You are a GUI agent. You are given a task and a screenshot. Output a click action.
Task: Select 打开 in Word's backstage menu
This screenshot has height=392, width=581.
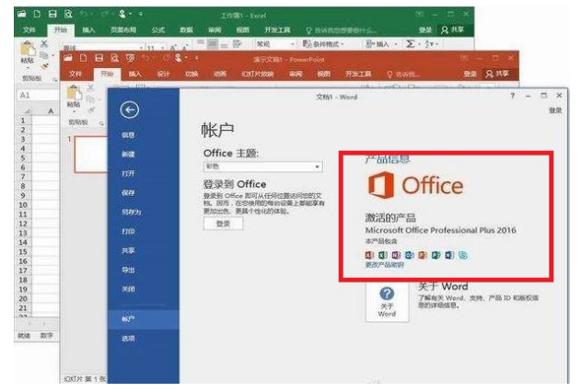tap(128, 174)
